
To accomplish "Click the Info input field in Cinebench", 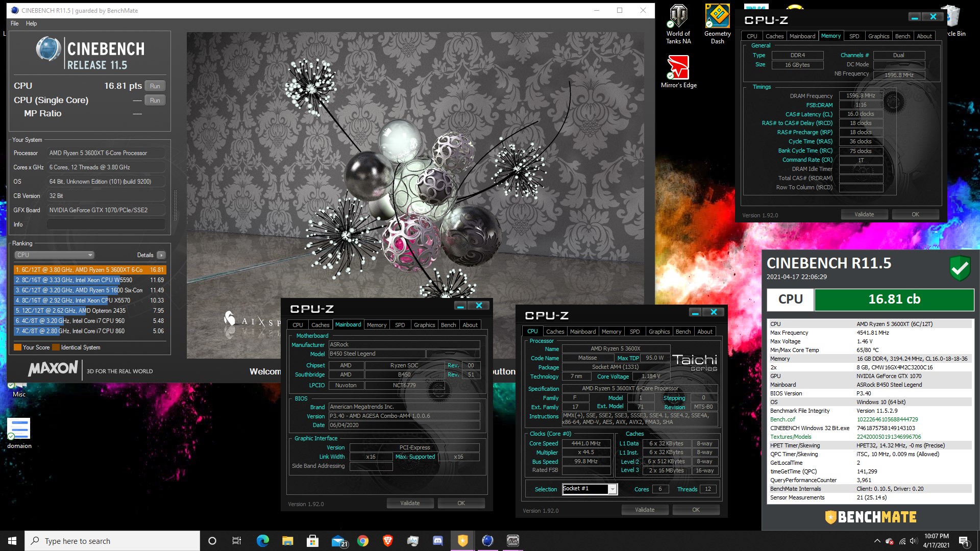I will click(106, 224).
